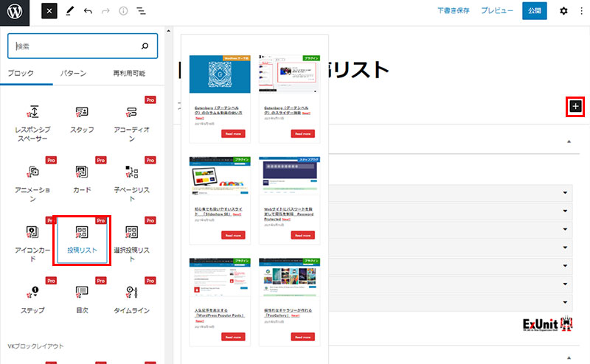This screenshot has width=590, height=364.
Task: Open the settings gear icon
Action: point(563,12)
